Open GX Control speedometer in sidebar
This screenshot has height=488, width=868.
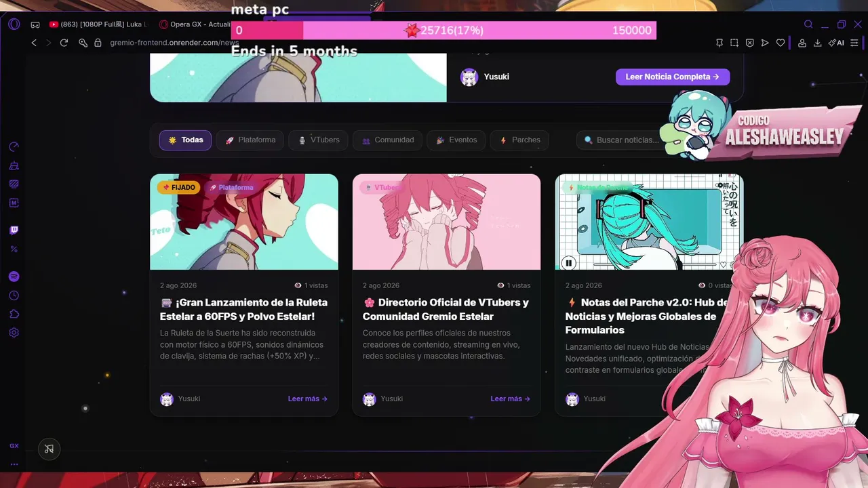pos(14,147)
